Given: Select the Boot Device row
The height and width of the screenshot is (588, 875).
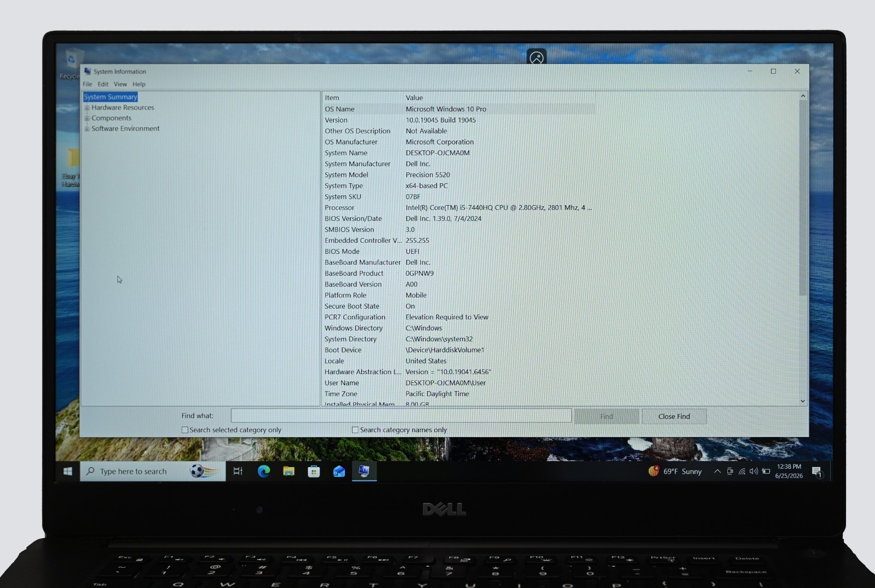Looking at the screenshot, I should point(459,350).
